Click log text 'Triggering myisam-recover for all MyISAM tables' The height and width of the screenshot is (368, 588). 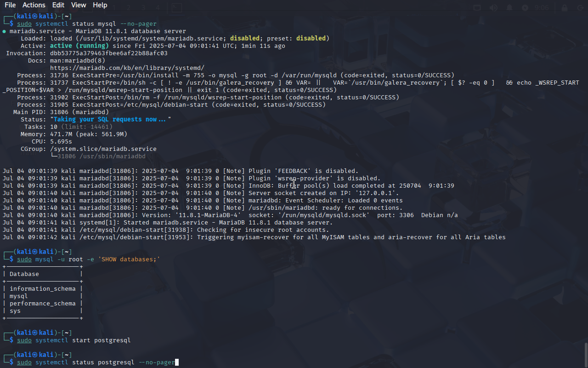(x=283, y=237)
